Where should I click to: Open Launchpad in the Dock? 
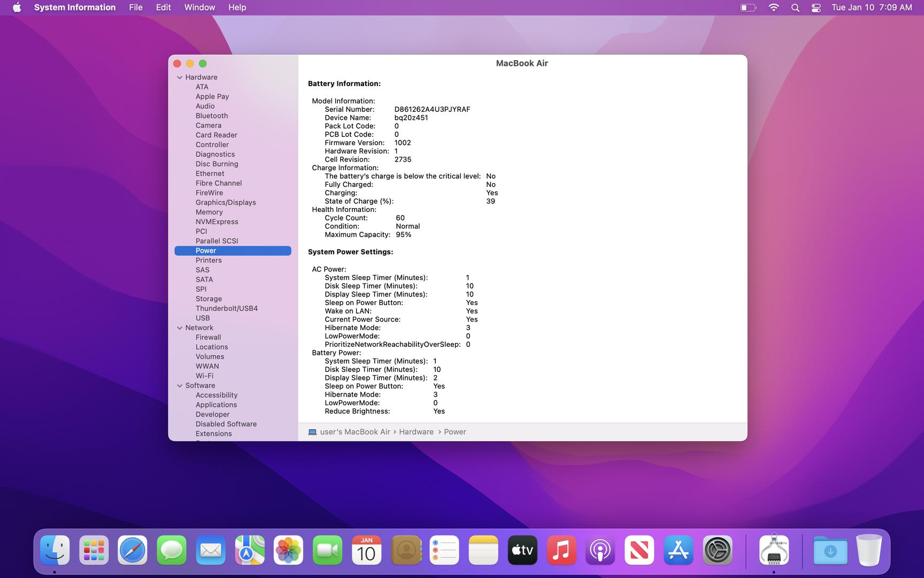[x=94, y=550]
